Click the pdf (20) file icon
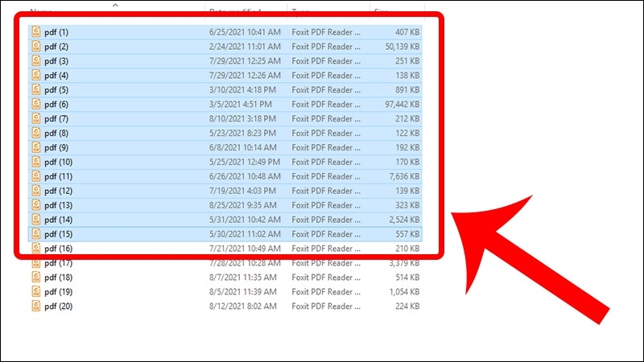Viewport: 644px width, 362px height. click(36, 306)
